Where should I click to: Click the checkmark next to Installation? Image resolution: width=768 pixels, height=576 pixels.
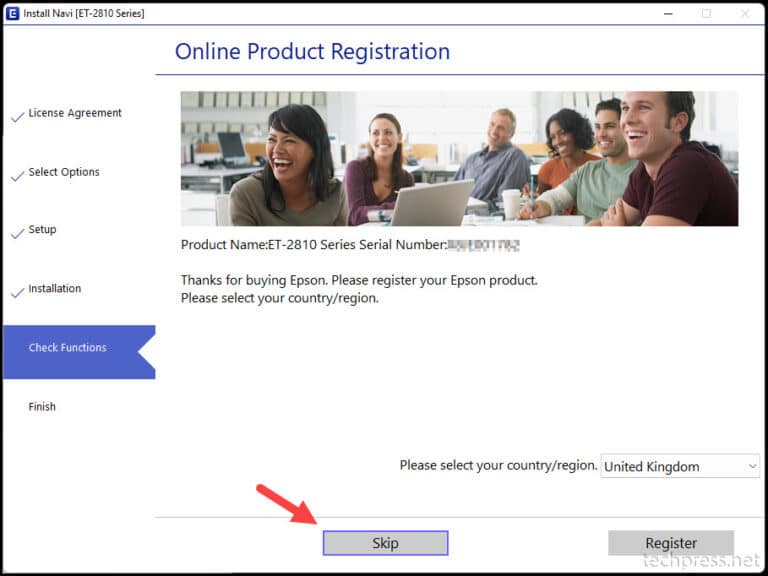[17, 293]
